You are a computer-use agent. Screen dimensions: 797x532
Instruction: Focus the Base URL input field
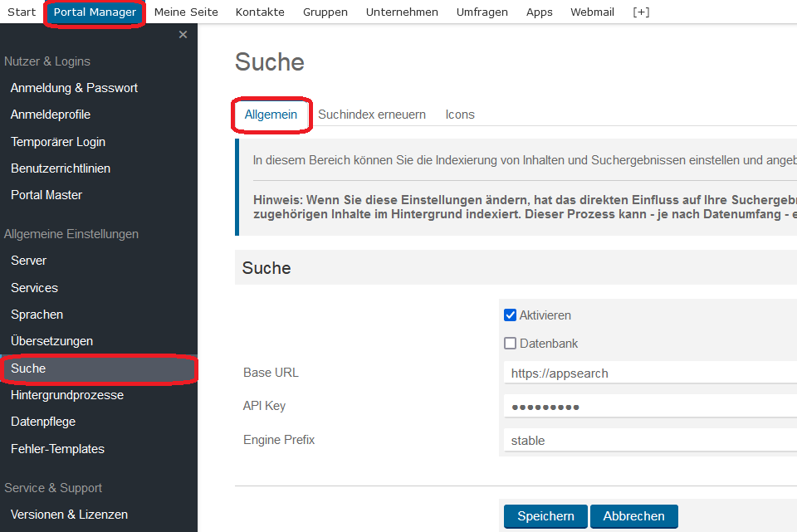pos(650,373)
